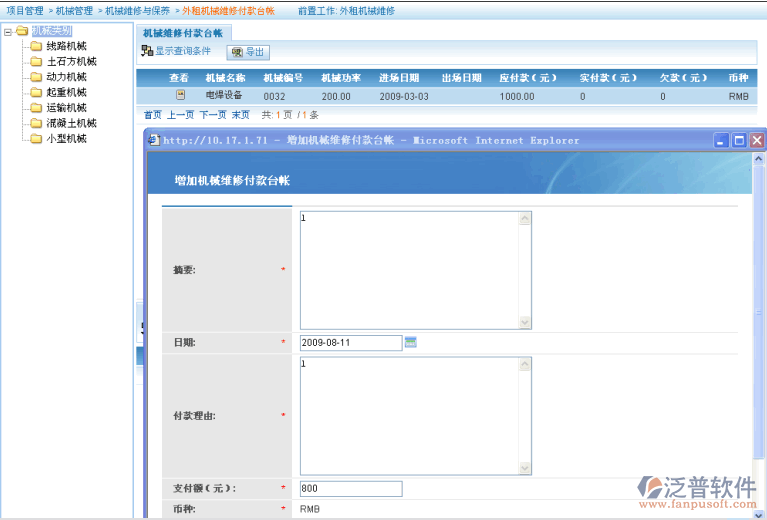The height and width of the screenshot is (520, 767).
Task: Click inside the 付款理由 text area
Action: point(409,414)
